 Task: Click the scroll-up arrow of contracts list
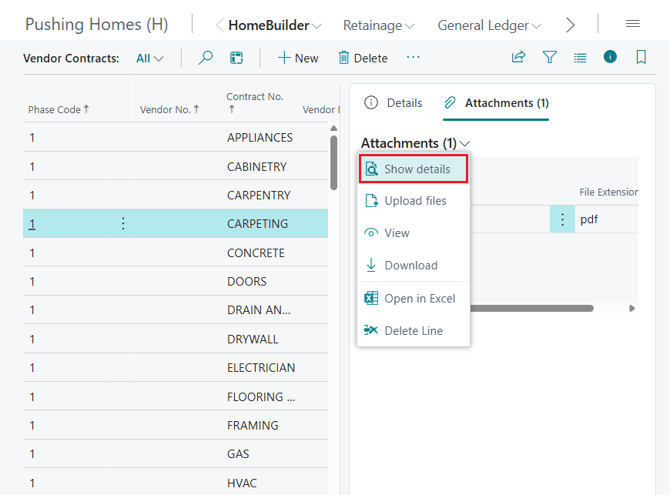coord(334,128)
